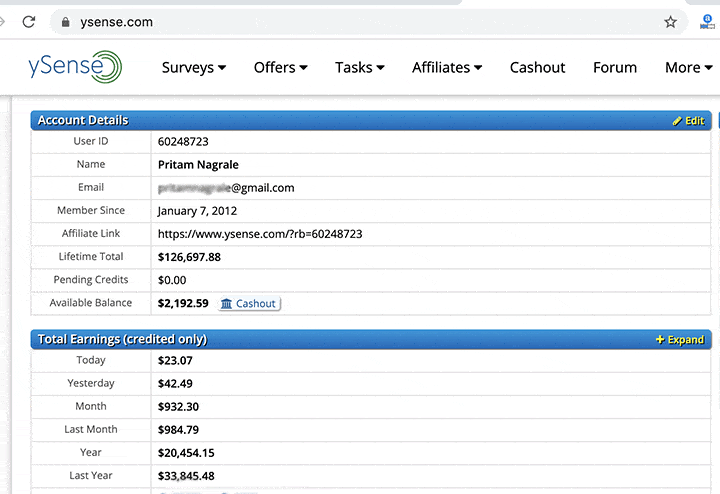Viewport: 720px width, 494px height.
Task: Click the Available Balance label
Action: 91,303
